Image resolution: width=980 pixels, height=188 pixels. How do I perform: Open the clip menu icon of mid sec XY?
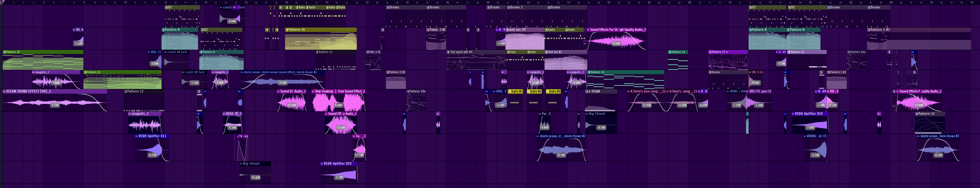tap(507, 30)
